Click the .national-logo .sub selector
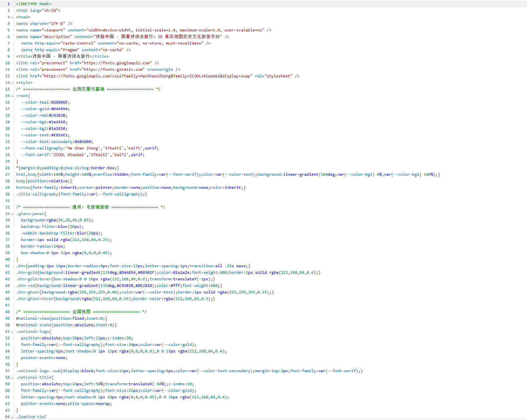 pyautogui.click(x=38, y=371)
